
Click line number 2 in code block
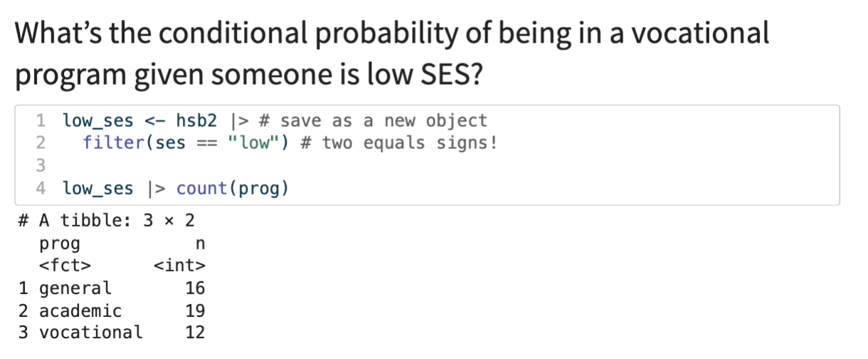click(x=41, y=143)
